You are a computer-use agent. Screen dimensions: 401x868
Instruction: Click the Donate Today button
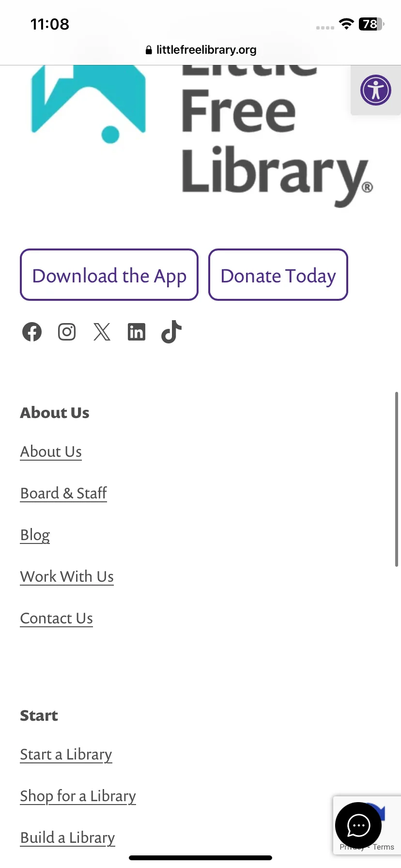[x=278, y=275]
